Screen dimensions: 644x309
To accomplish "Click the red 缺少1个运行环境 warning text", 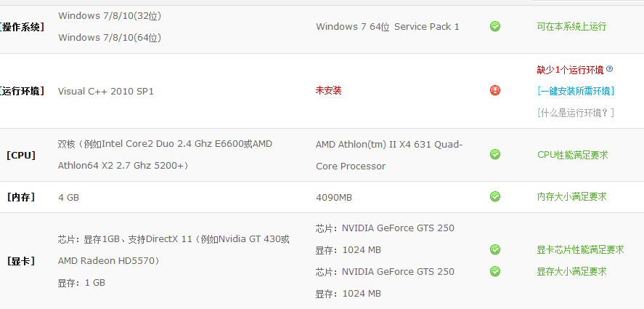I will [x=571, y=70].
